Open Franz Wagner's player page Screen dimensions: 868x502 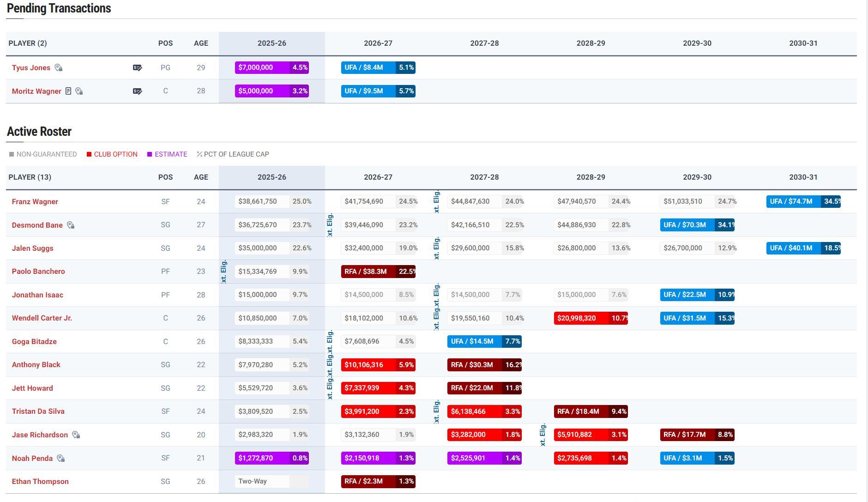[35, 202]
